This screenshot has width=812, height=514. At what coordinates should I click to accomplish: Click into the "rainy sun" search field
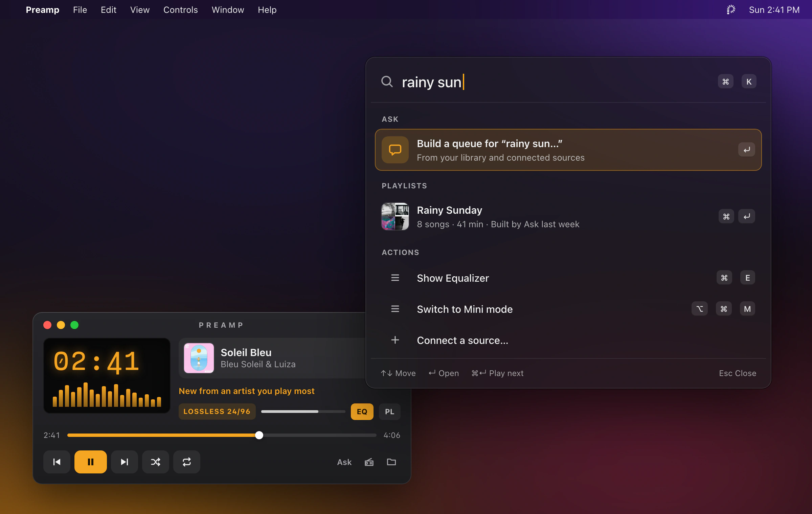click(x=555, y=82)
